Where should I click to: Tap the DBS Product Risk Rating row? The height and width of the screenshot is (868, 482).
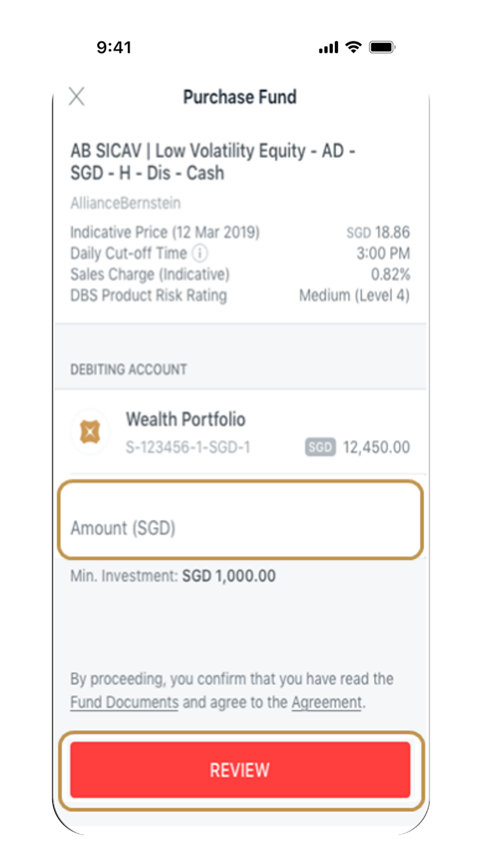[240, 295]
